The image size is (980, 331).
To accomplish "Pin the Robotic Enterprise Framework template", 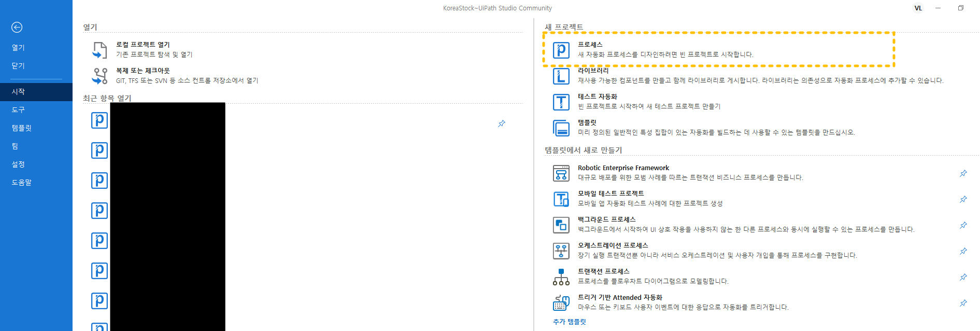I will click(x=963, y=173).
